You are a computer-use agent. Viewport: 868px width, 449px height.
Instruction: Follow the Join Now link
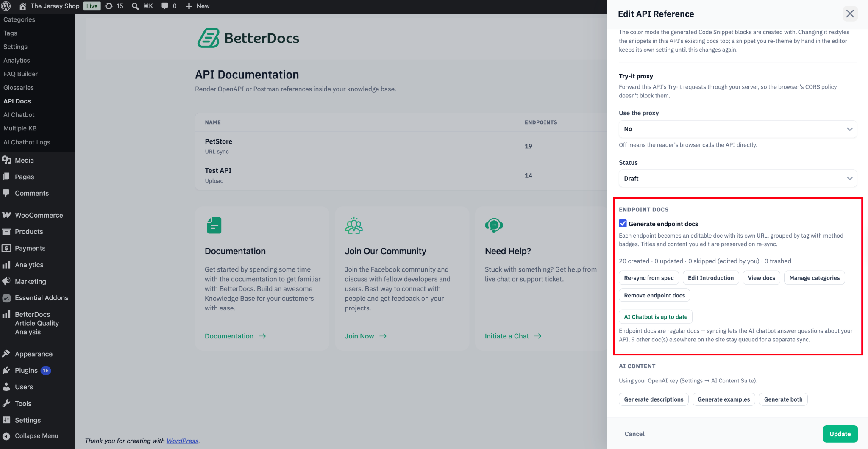point(365,336)
